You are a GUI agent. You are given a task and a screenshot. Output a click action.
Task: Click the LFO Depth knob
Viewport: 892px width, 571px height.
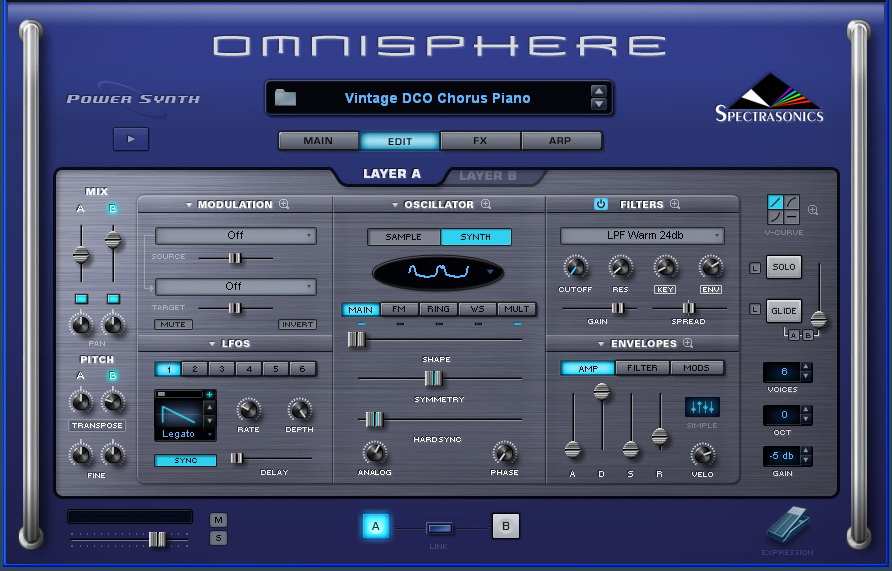pos(299,409)
